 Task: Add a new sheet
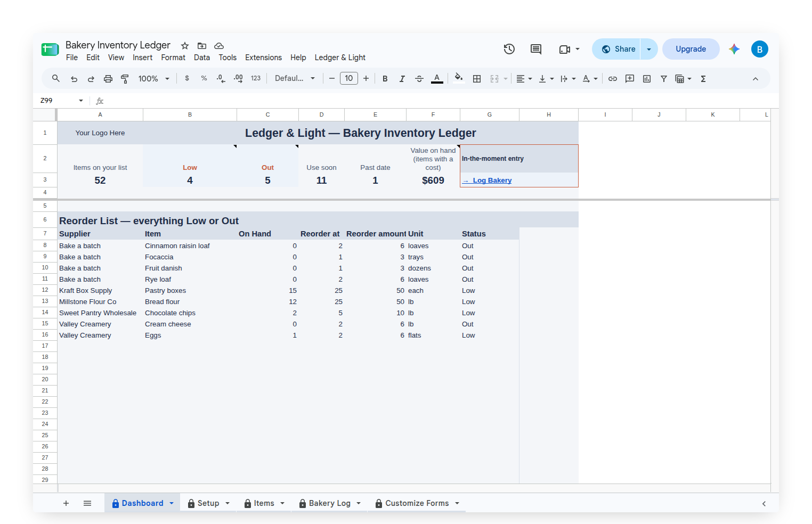click(66, 503)
